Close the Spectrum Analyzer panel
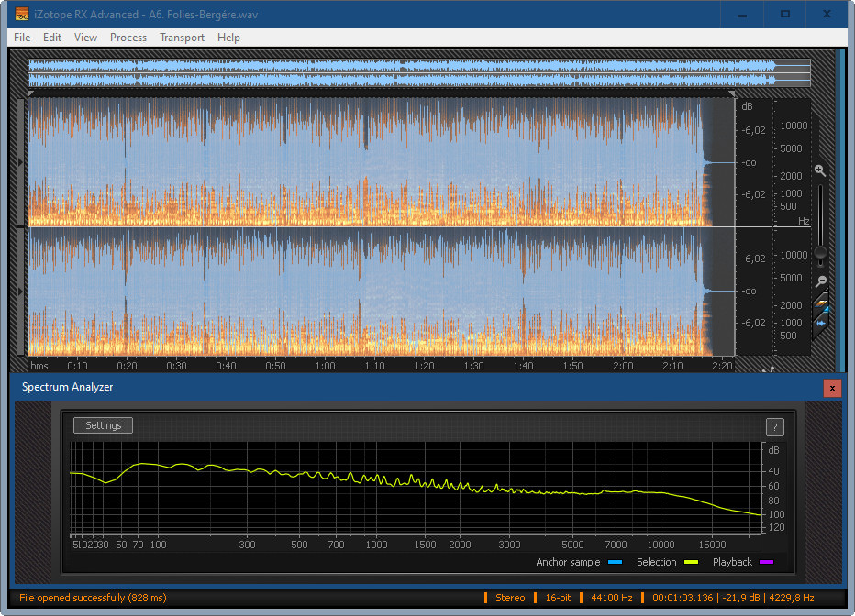Viewport: 855px width, 616px height. point(832,388)
